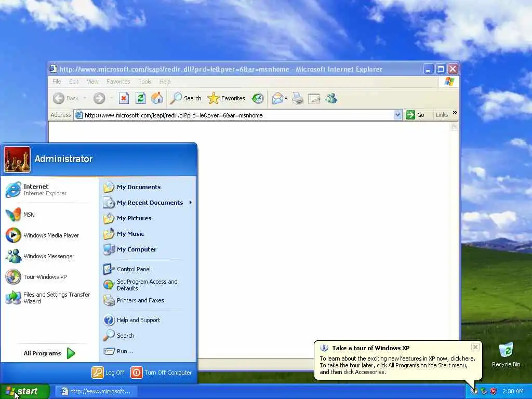532x399 pixels.
Task: Close the Take a tour balloon
Action: (475, 347)
